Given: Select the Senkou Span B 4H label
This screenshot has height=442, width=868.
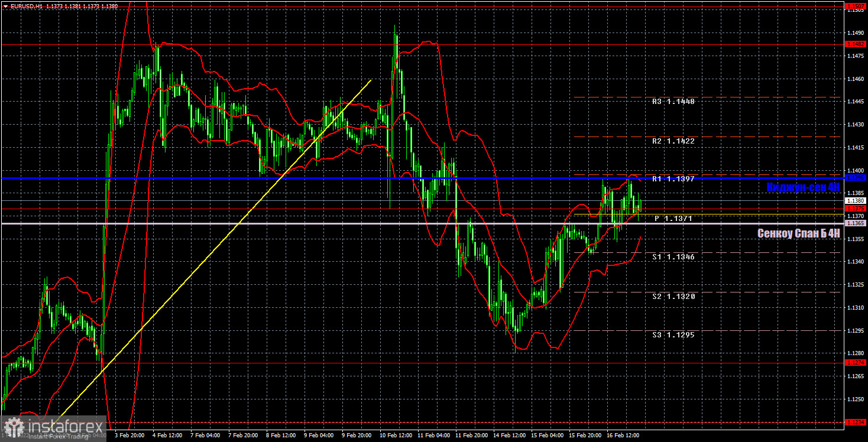Looking at the screenshot, I should coord(799,234).
